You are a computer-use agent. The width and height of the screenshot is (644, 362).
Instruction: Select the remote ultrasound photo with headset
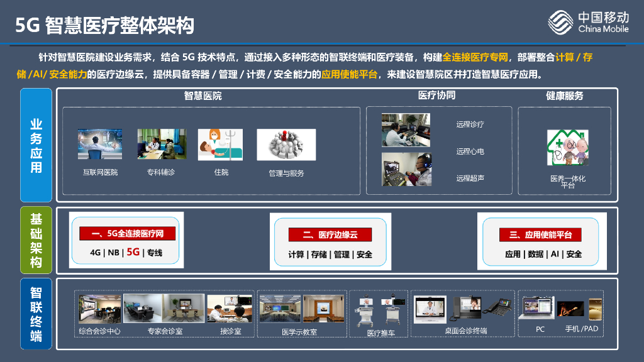[x=407, y=170]
